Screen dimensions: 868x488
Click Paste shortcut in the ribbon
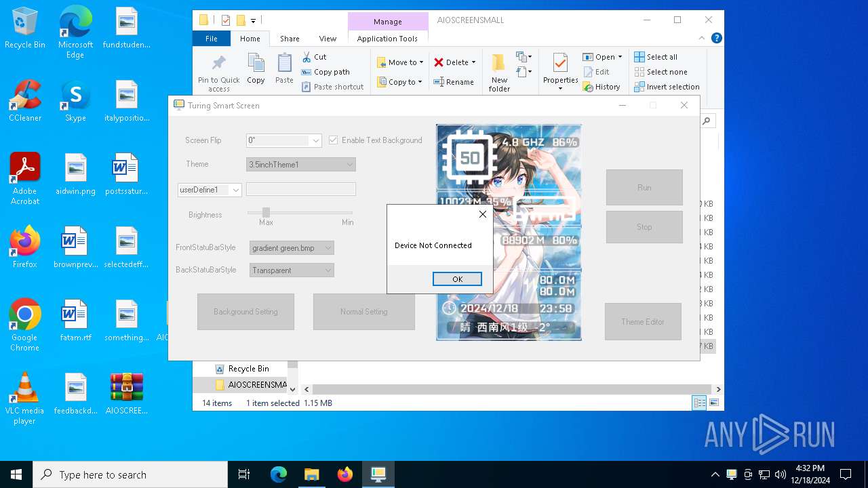(333, 87)
